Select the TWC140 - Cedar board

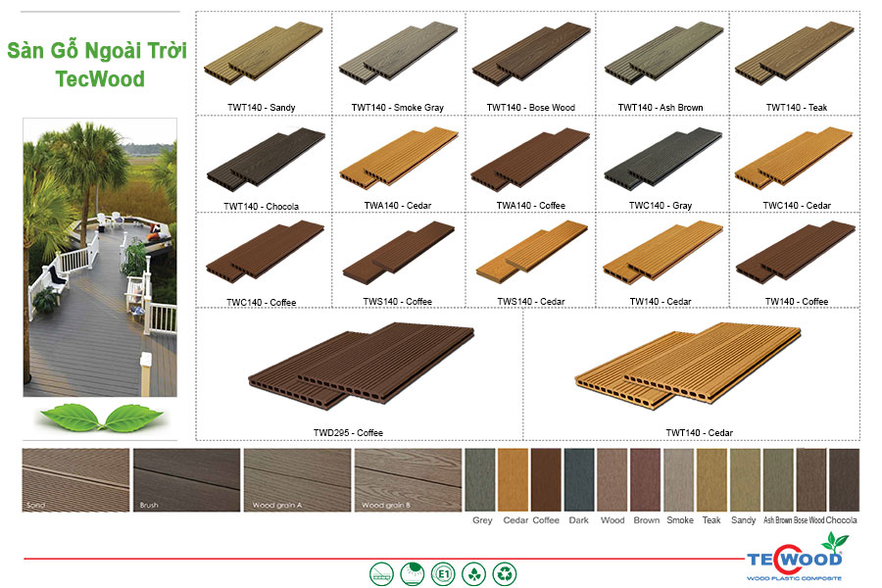[794, 158]
